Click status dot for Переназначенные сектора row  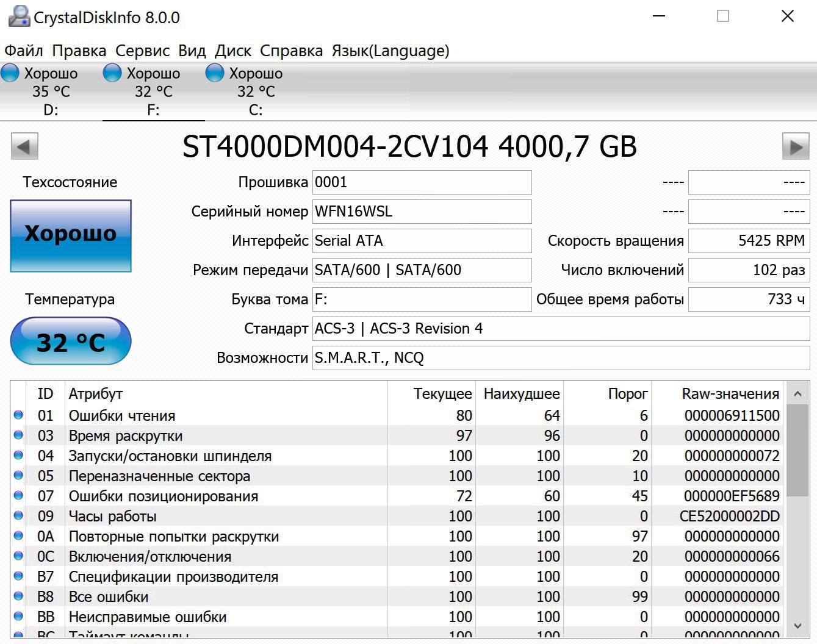pos(18,476)
